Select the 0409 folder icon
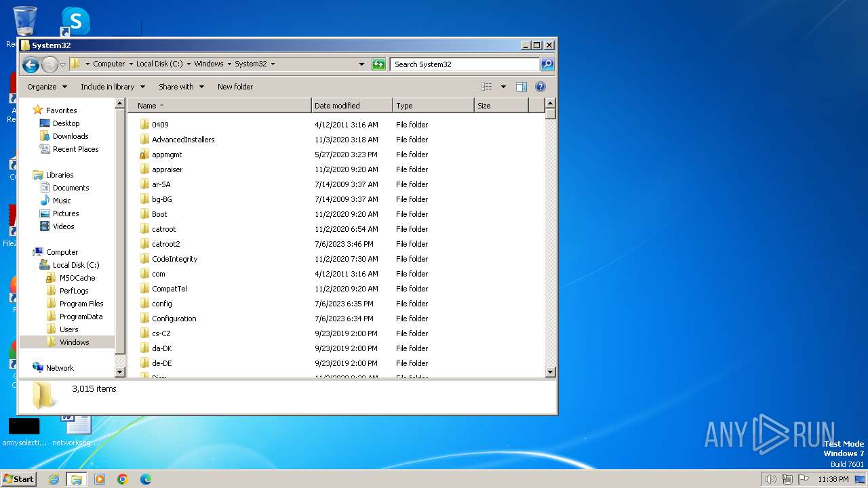Screen dimensions: 868x488 144,125
